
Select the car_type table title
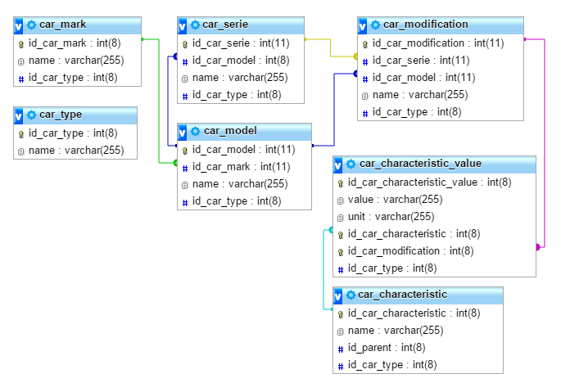(61, 115)
